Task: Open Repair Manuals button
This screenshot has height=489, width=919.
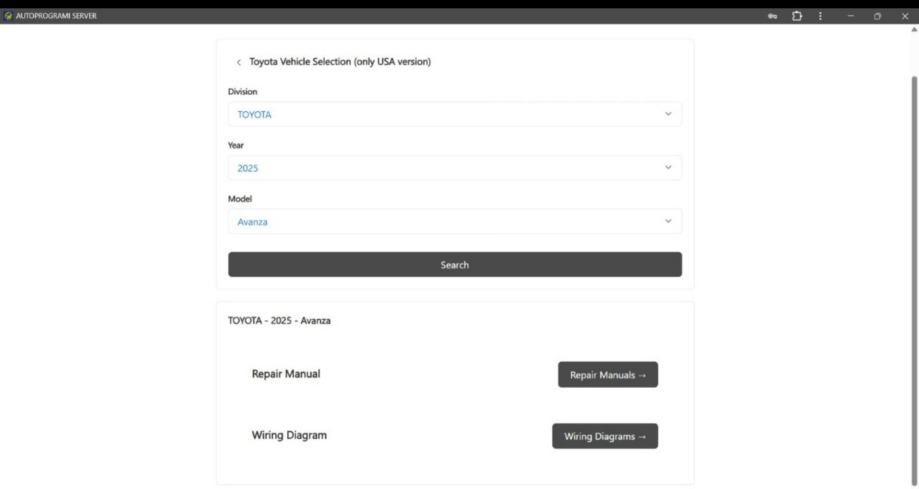Action: [608, 375]
